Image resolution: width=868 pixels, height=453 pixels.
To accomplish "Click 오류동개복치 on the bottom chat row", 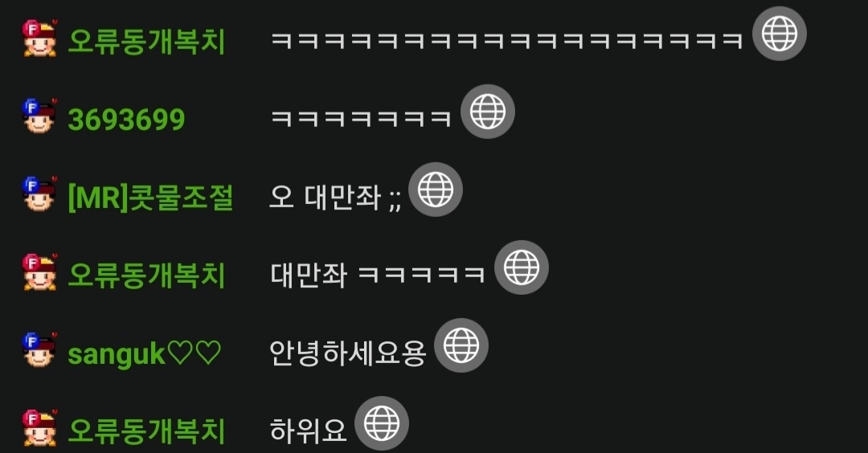I will click(146, 431).
